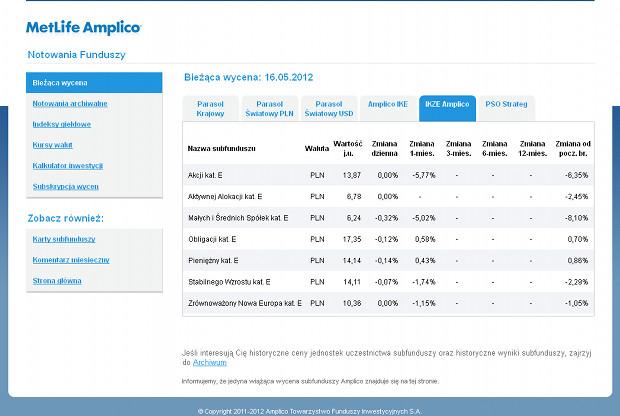
Task: Click the 1-month change -5,77%
Action: click(x=423, y=175)
